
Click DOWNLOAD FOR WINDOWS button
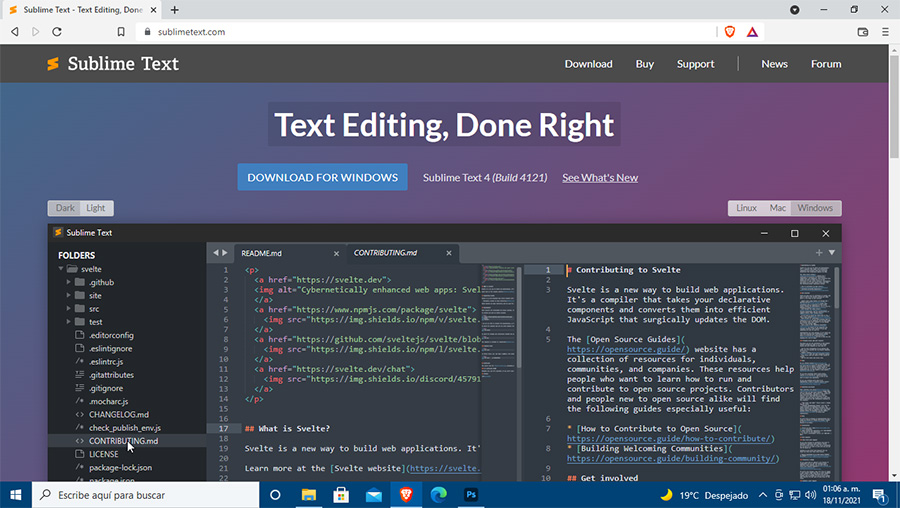(323, 177)
